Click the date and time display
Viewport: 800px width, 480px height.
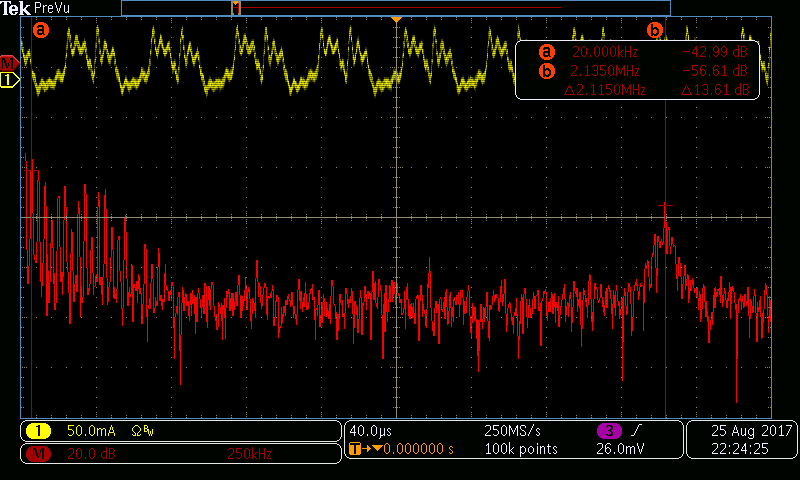click(741, 440)
